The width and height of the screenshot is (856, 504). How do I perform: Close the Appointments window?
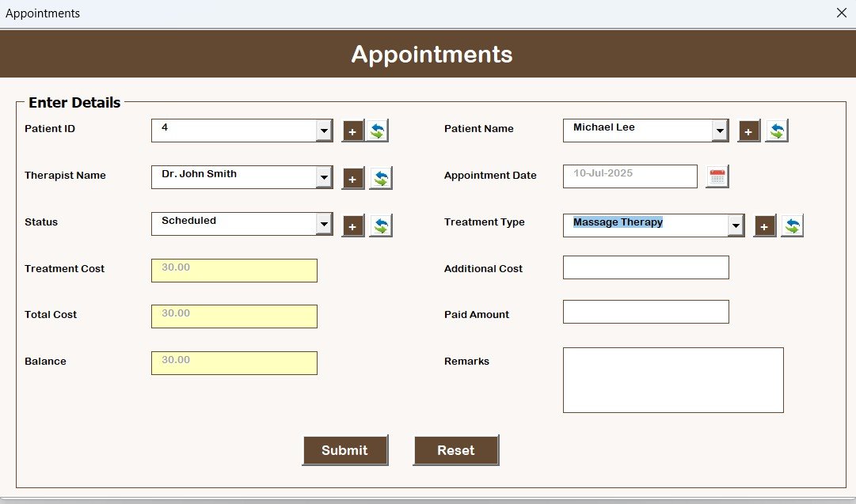pos(841,13)
